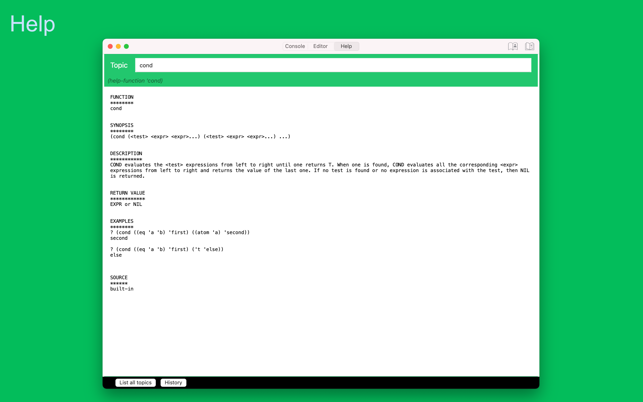Screen dimensions: 643x402
Task: Open the Editor tab
Action: pyautogui.click(x=320, y=46)
